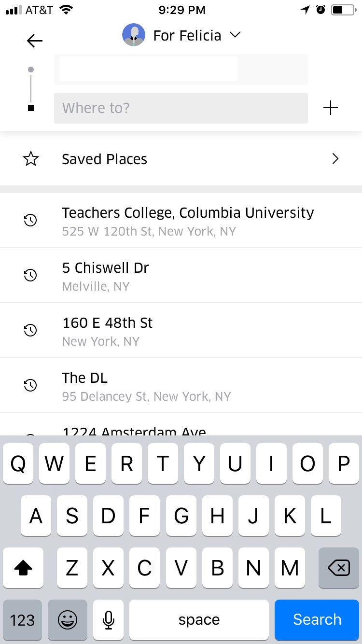Tap history icon beside The DL

coord(30,385)
